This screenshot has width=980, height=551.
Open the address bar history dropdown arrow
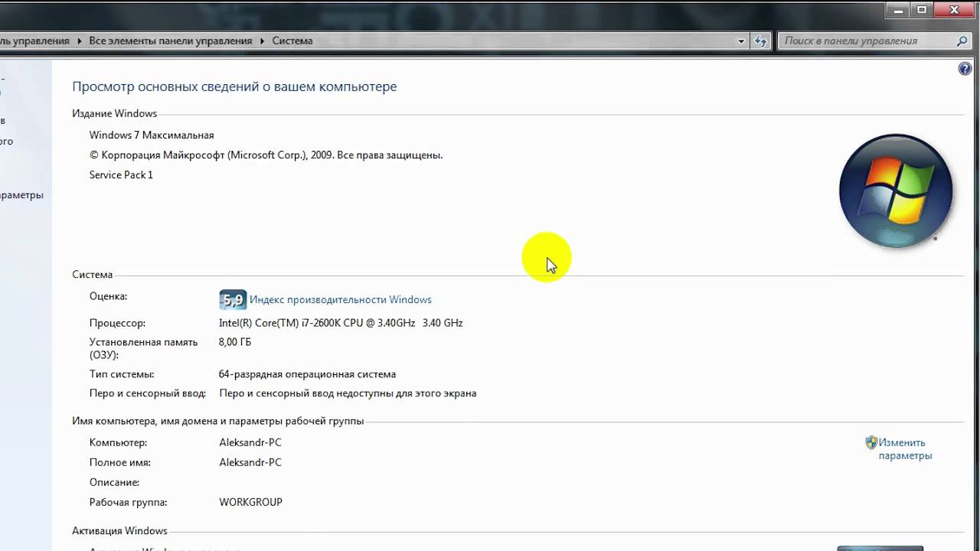coord(741,41)
